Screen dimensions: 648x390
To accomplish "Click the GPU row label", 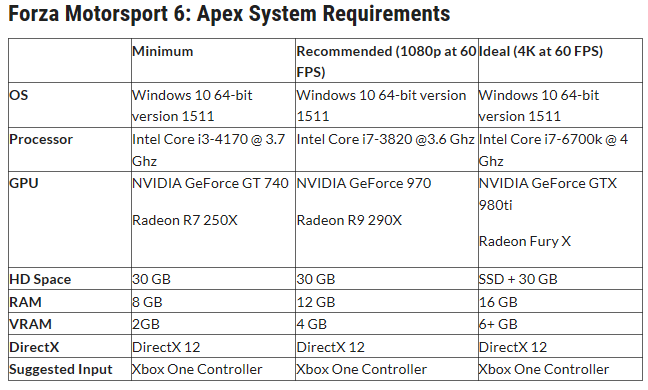I will tap(24, 183).
